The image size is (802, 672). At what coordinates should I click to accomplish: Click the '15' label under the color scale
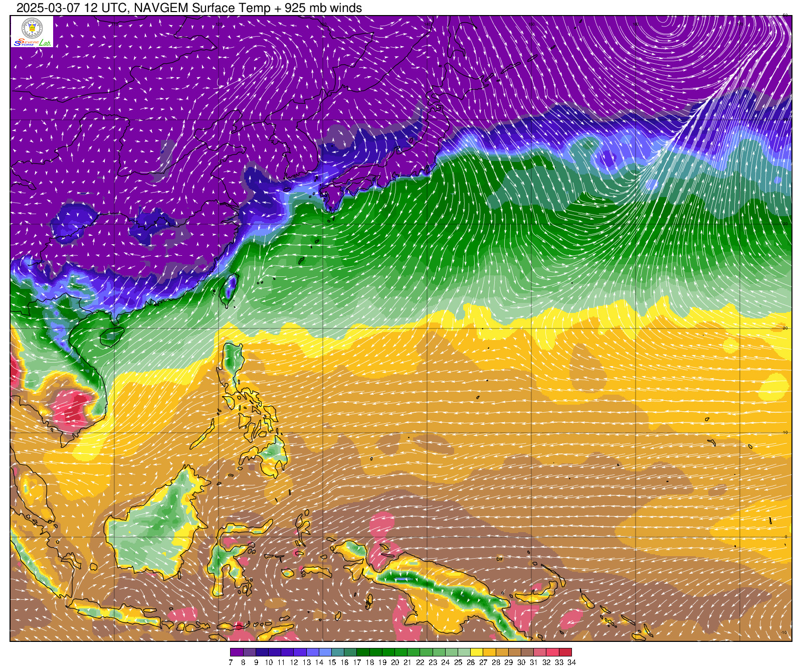pyautogui.click(x=332, y=662)
